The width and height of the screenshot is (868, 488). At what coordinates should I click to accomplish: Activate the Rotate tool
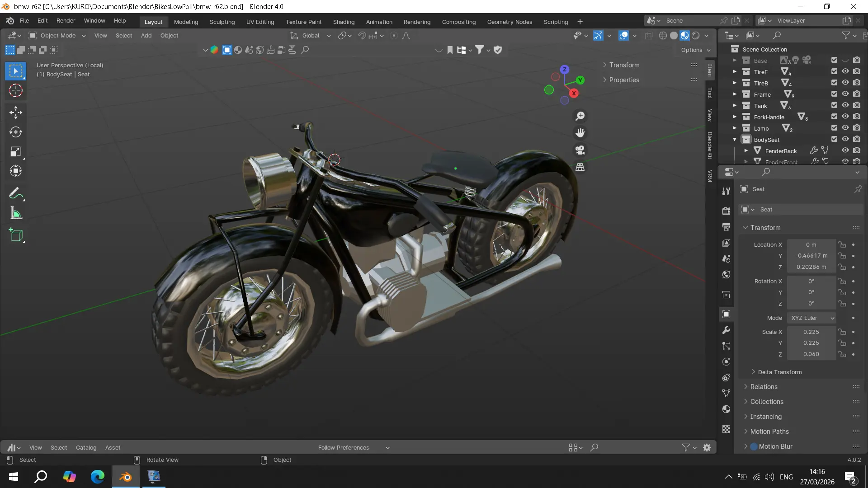(x=16, y=132)
